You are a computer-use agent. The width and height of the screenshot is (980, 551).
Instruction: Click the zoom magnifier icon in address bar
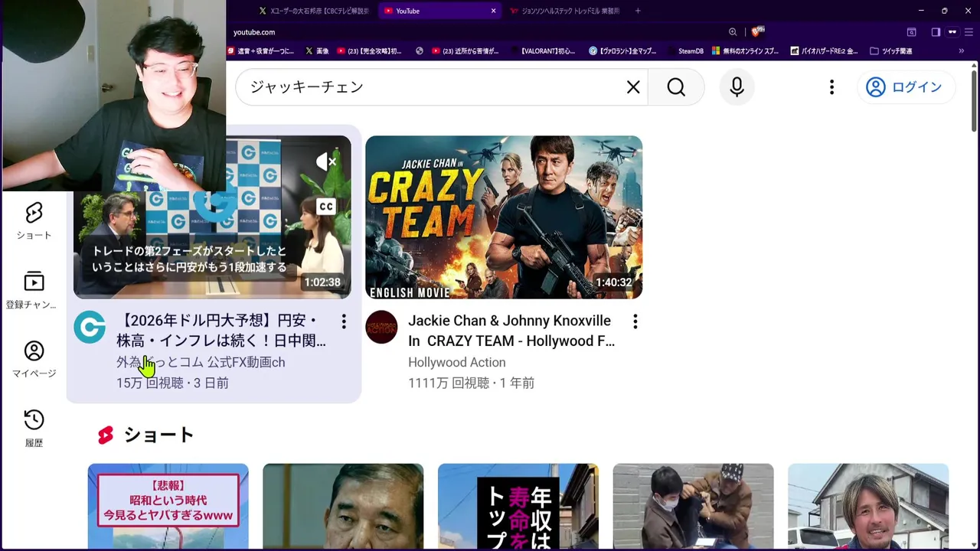coord(733,32)
